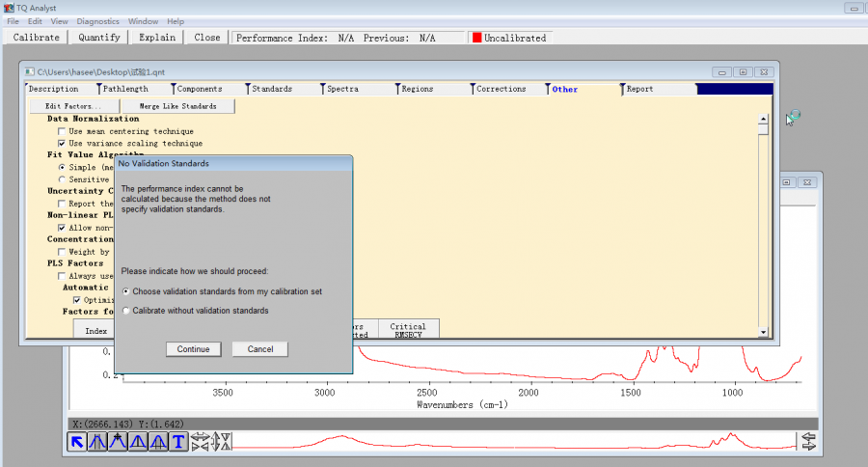Open the View menu
The width and height of the screenshot is (868, 467).
pyautogui.click(x=59, y=21)
